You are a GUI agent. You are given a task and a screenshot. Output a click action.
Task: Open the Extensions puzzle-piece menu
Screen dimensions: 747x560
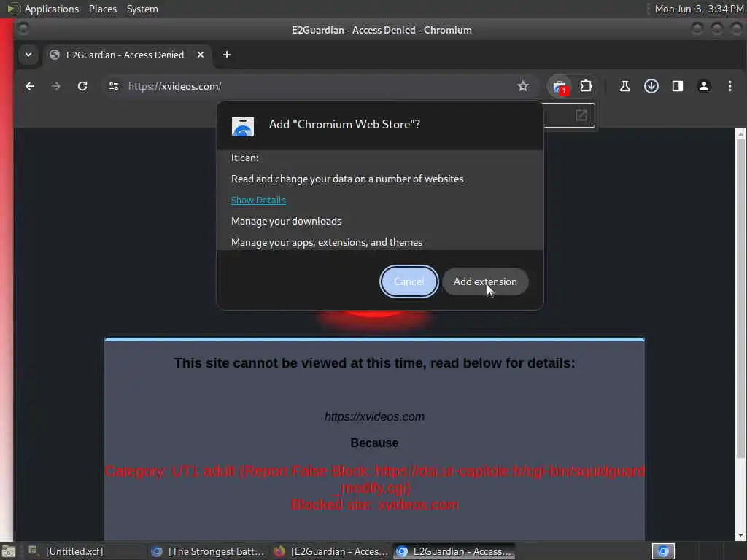pyautogui.click(x=586, y=86)
